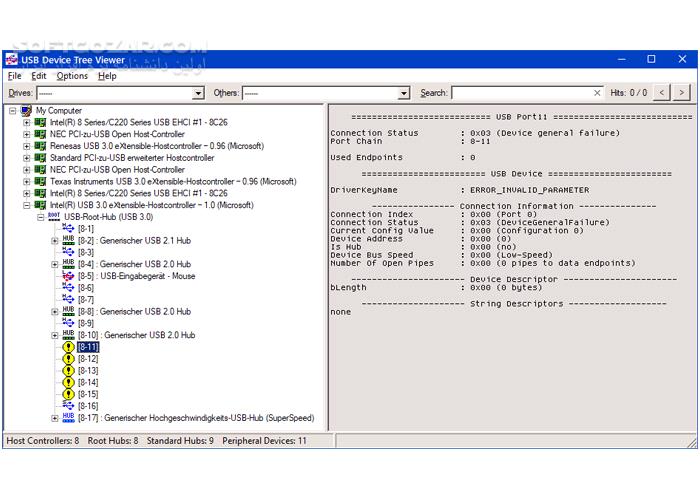Open the Options menu

pyautogui.click(x=72, y=76)
